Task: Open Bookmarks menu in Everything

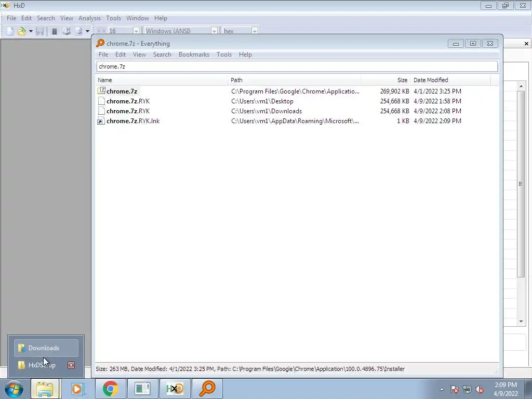Action: point(194,54)
